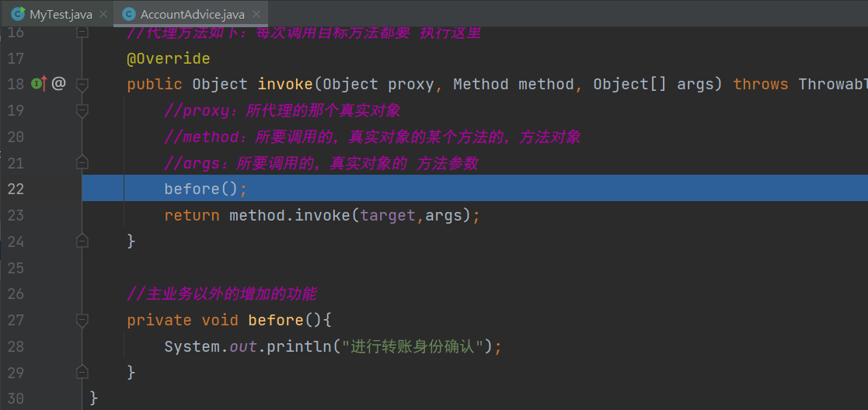This screenshot has height=410, width=868.
Task: Place cursor on println in line 28
Action: click(x=299, y=346)
